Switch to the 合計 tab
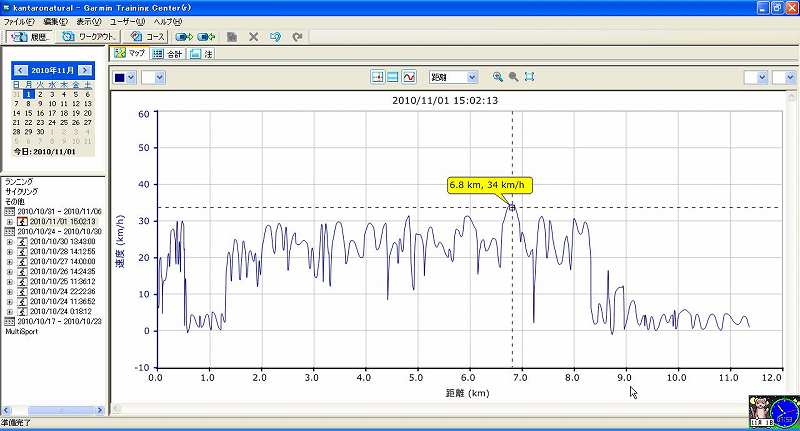 point(168,54)
